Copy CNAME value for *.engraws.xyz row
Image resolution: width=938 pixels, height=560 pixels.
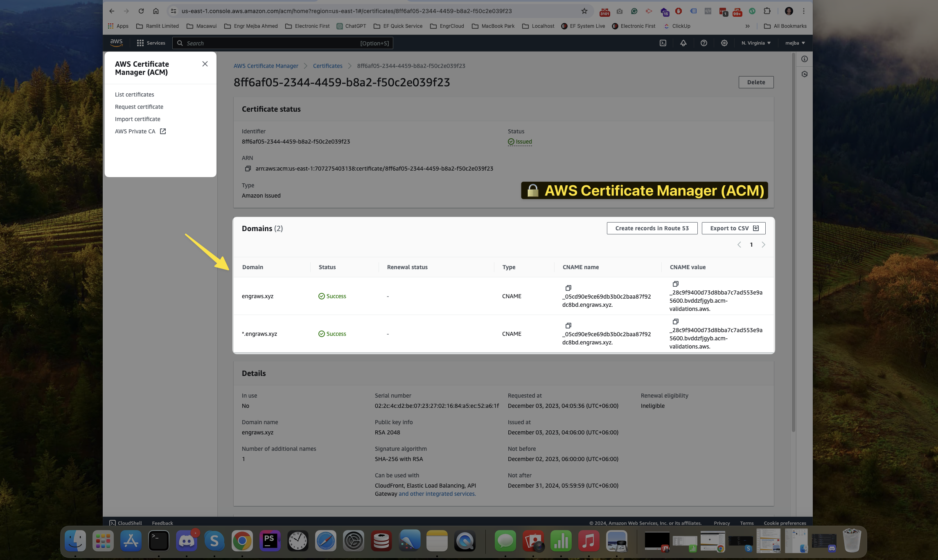(675, 322)
